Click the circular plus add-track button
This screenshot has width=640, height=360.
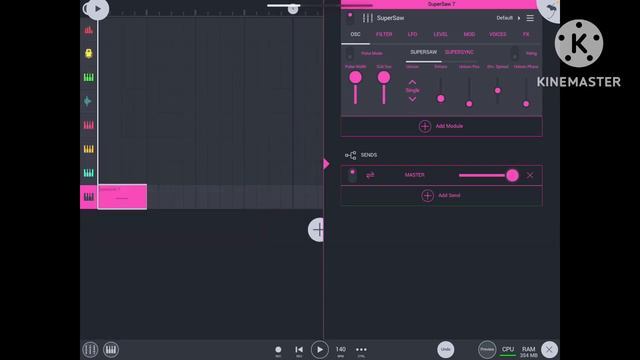coord(316,230)
